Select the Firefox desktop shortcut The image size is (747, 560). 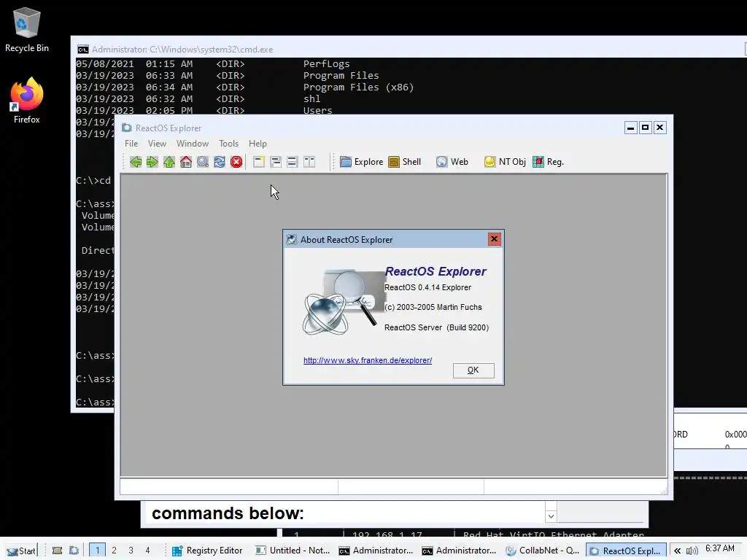coord(27,101)
